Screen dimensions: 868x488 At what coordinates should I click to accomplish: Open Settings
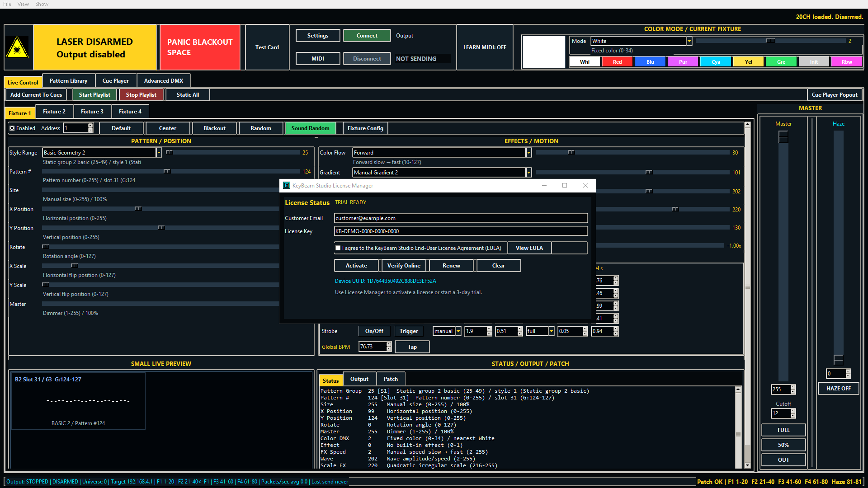pos(318,36)
